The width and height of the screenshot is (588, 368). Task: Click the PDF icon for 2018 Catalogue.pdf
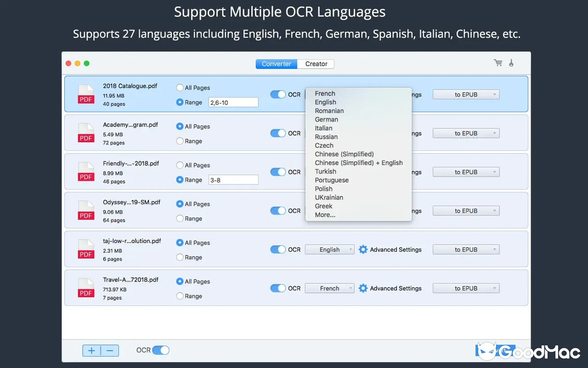[86, 94]
